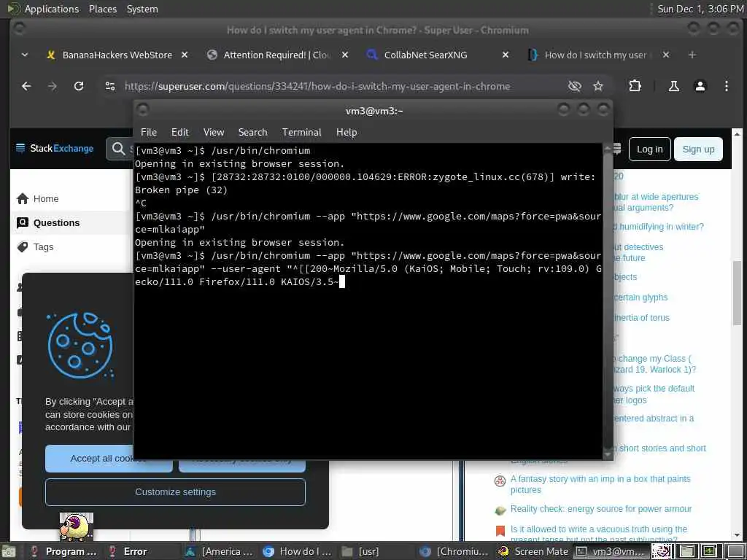
Task: Close the BananaHackers WebStore tab
Action: (185, 55)
